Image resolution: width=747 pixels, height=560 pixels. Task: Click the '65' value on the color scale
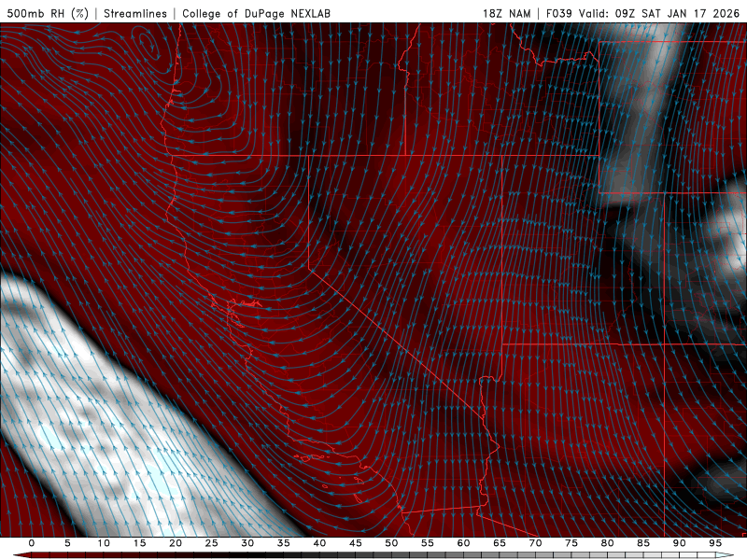click(x=500, y=543)
